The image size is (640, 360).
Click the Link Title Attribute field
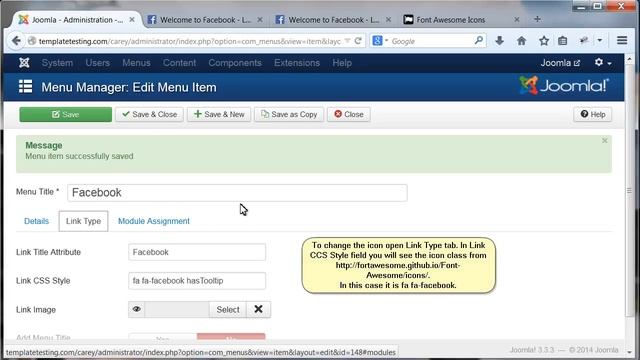coord(197,252)
